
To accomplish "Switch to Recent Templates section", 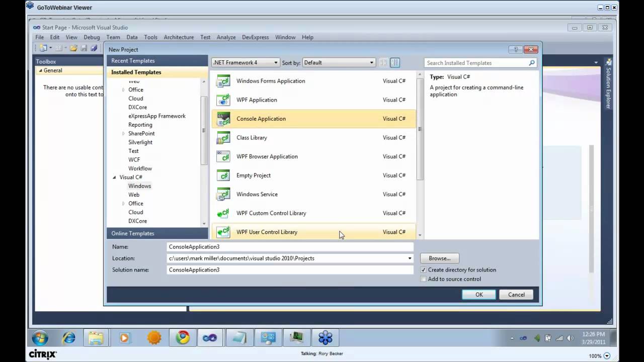I will 157,61.
